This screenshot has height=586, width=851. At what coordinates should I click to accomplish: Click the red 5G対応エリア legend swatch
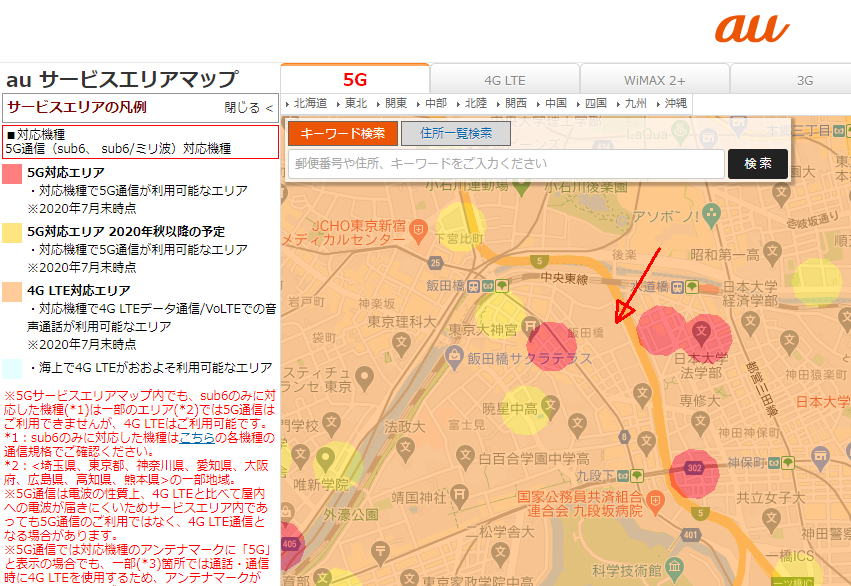pyautogui.click(x=12, y=175)
